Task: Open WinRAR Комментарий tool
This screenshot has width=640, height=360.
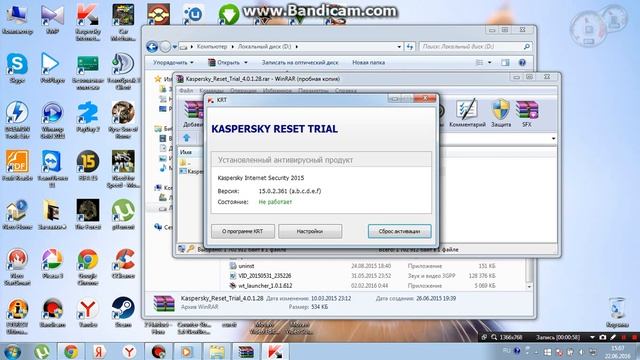Action: coord(467,113)
